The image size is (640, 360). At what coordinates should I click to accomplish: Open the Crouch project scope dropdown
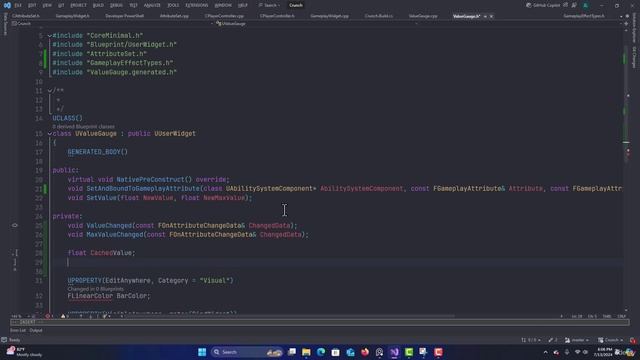coord(112,24)
